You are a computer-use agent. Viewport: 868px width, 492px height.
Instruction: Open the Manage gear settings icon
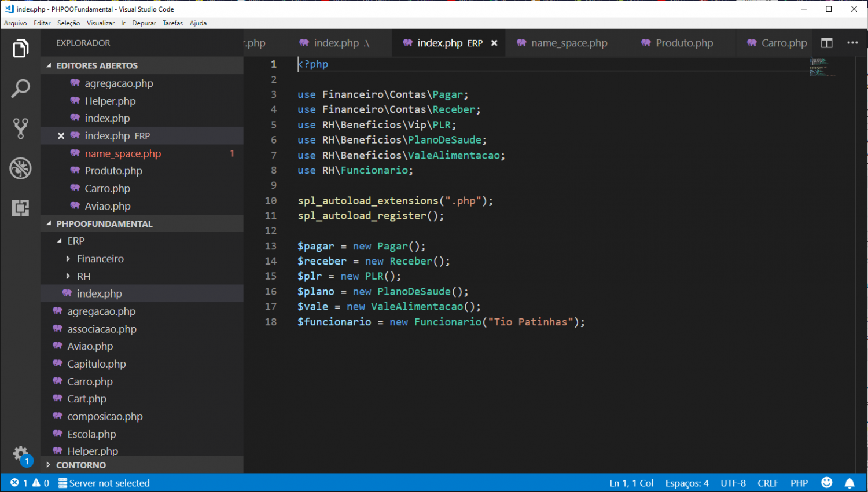click(x=20, y=454)
